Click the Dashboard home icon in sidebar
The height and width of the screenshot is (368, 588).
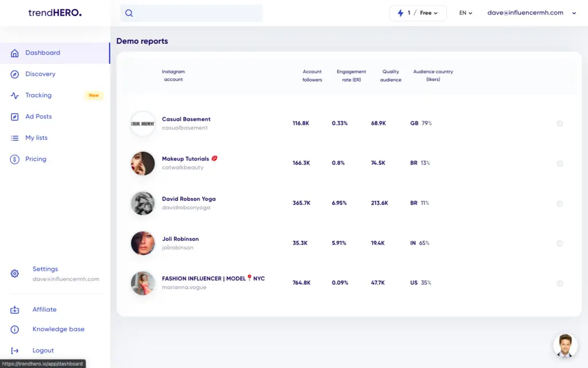15,53
